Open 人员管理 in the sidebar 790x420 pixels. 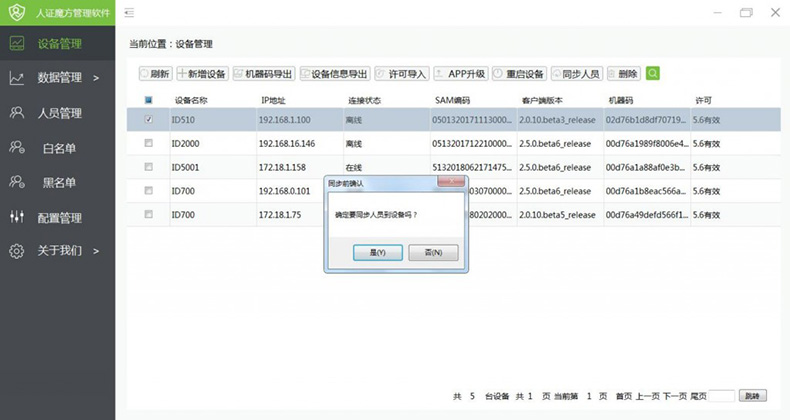point(59,113)
